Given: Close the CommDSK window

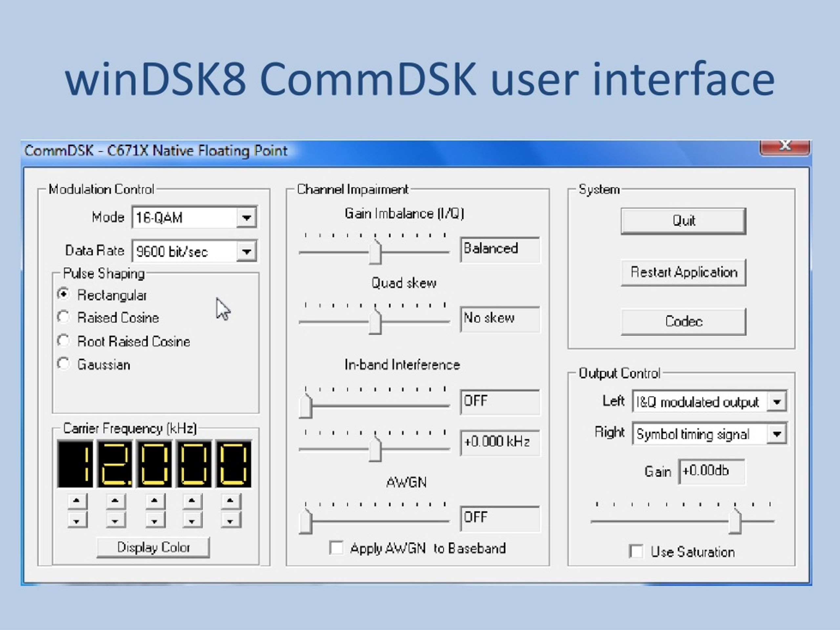Looking at the screenshot, I should (x=785, y=147).
